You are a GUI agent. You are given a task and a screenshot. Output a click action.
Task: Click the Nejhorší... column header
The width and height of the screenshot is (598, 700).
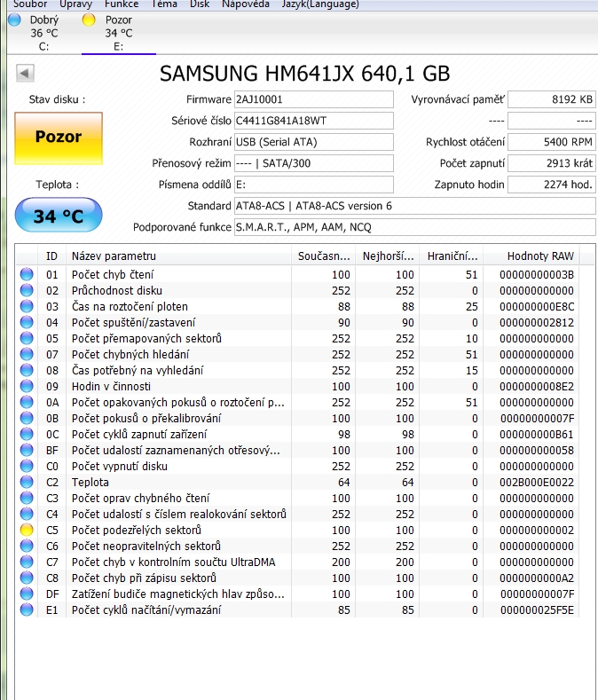pyautogui.click(x=387, y=256)
